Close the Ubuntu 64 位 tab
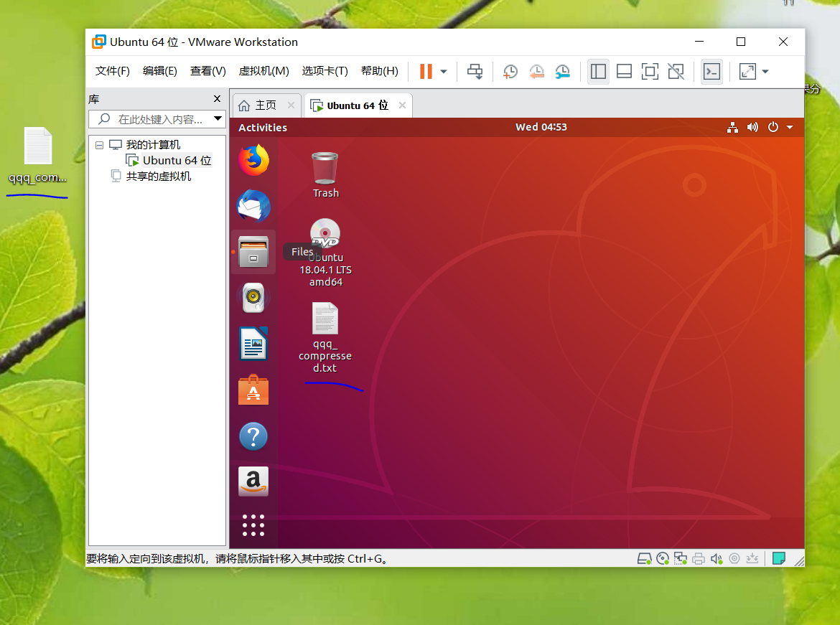The image size is (840, 625). tap(402, 105)
